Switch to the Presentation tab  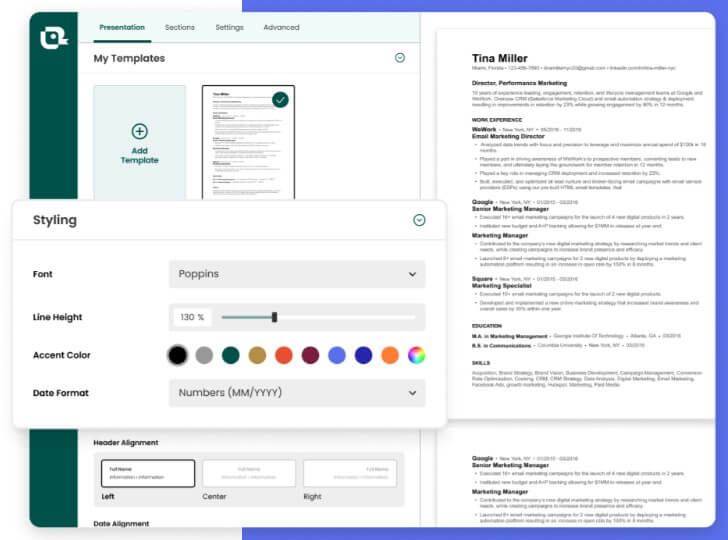122,27
